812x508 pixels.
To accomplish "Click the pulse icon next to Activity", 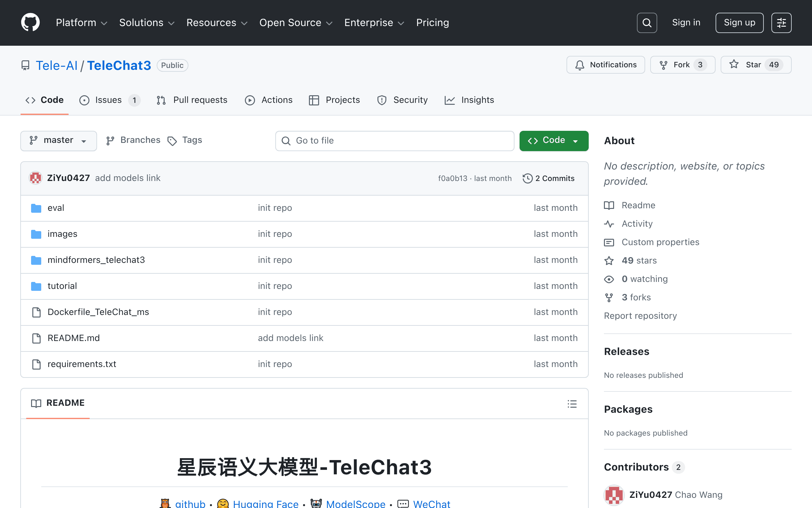I will coord(609,224).
